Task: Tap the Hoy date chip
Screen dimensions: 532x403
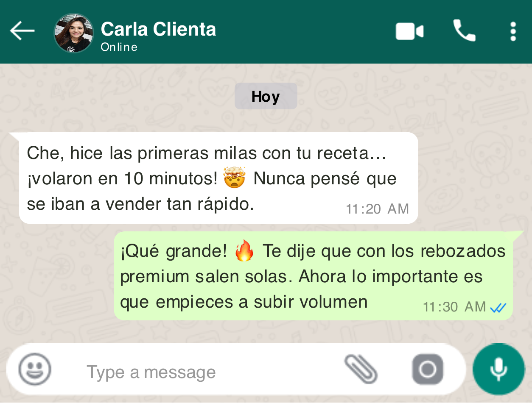Action: 266,96
